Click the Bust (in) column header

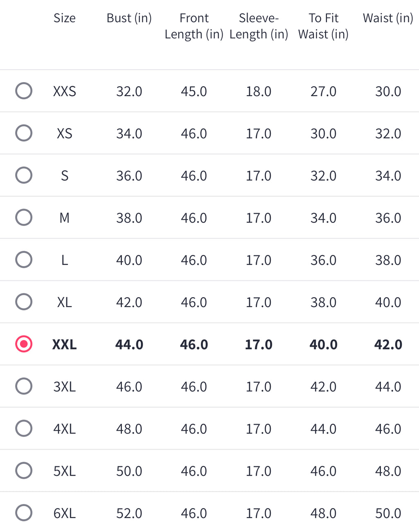(129, 18)
